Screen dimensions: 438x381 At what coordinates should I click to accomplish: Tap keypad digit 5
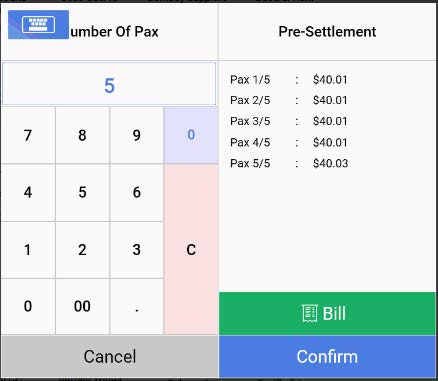pyautogui.click(x=82, y=192)
